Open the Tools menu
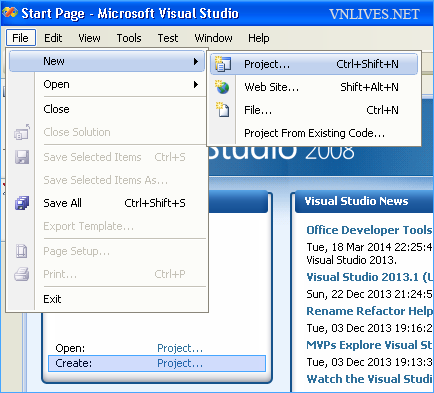 click(x=129, y=38)
